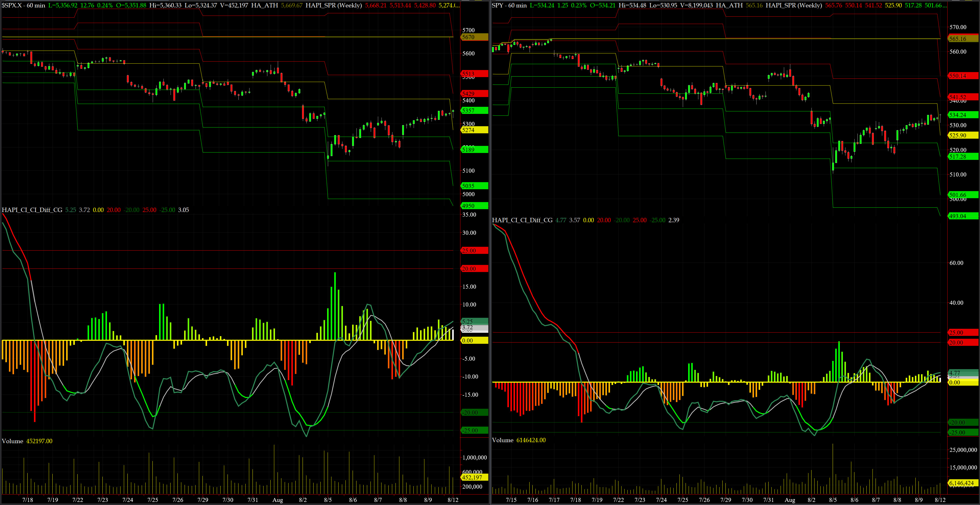
Task: Click the Aug date marker on SPX time axis
Action: click(277, 500)
